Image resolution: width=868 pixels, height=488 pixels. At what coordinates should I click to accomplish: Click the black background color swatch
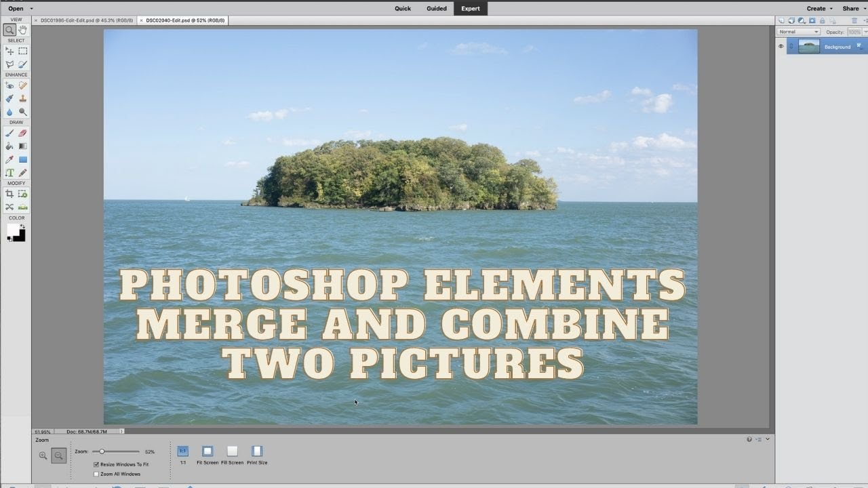point(20,237)
